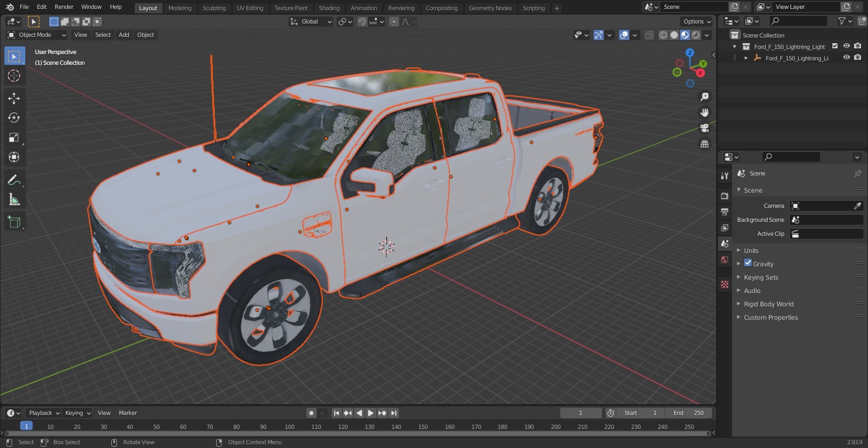Expand child Ford_F_150_Lightning_Li object tree row
The height and width of the screenshot is (448, 868).
[746, 58]
